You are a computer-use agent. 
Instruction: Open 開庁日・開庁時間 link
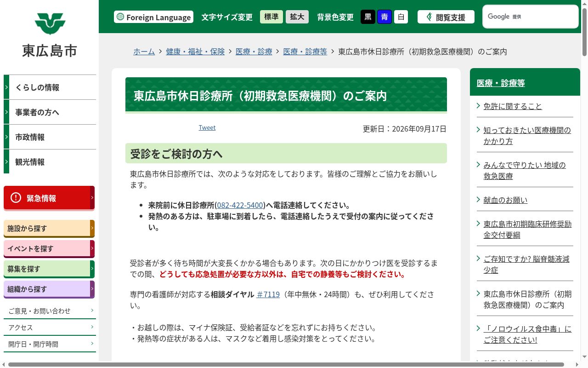(x=50, y=344)
